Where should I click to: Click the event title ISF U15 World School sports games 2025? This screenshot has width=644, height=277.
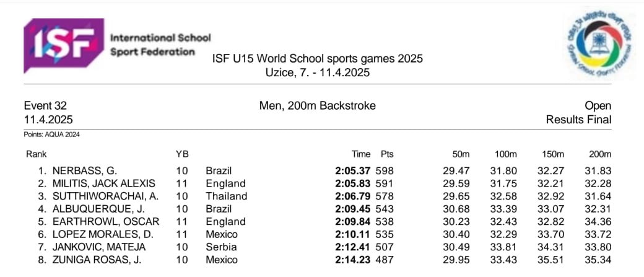pos(318,59)
